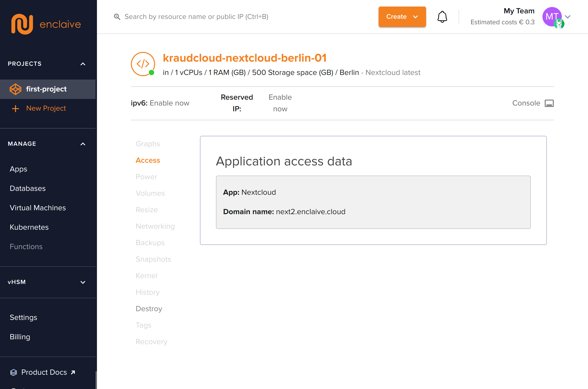Screen dimensions: 588x389
Task: Click the search magnifier icon
Action: (x=117, y=17)
